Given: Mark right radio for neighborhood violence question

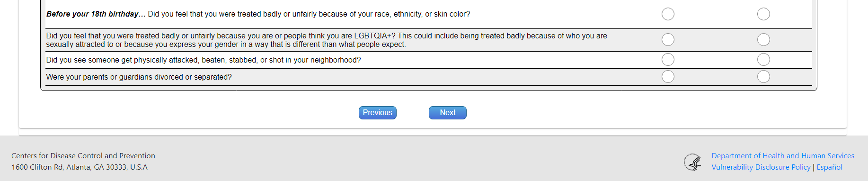Looking at the screenshot, I should (x=763, y=60).
